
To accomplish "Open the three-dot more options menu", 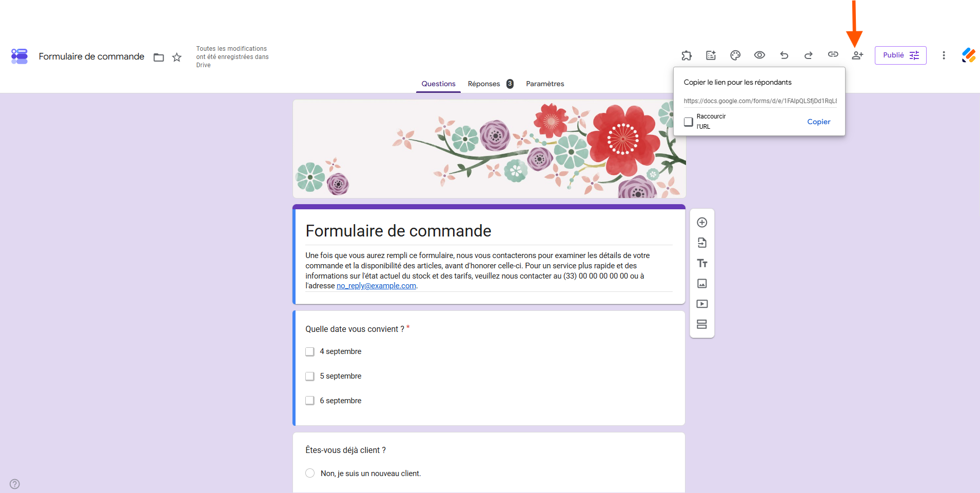I will [x=944, y=55].
